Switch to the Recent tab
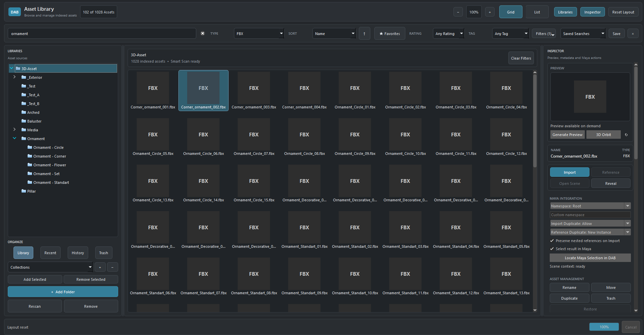 pyautogui.click(x=50, y=253)
